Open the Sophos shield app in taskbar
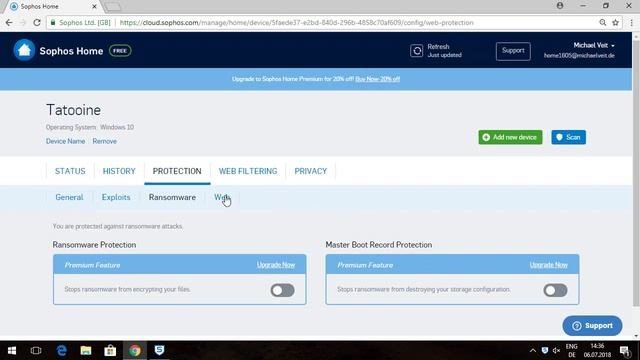The width and height of the screenshot is (640, 360). tap(159, 351)
